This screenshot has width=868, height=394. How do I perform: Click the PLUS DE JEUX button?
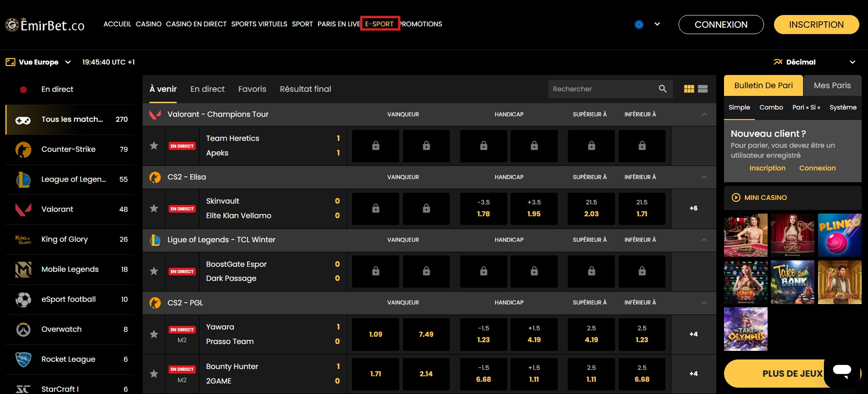(793, 374)
